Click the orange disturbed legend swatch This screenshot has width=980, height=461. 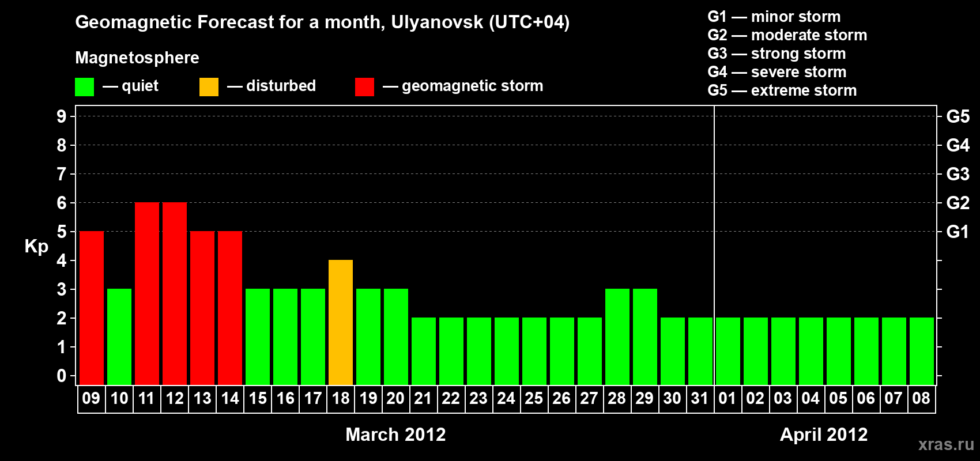coord(209,87)
